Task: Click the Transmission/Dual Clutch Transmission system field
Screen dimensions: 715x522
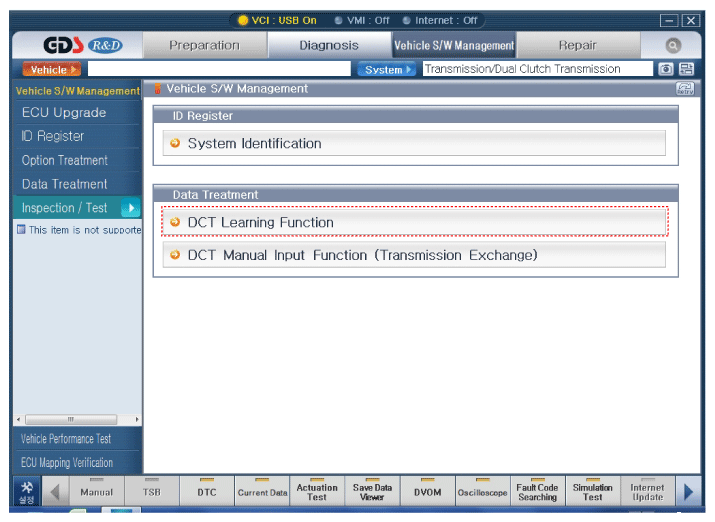Action: click(535, 70)
